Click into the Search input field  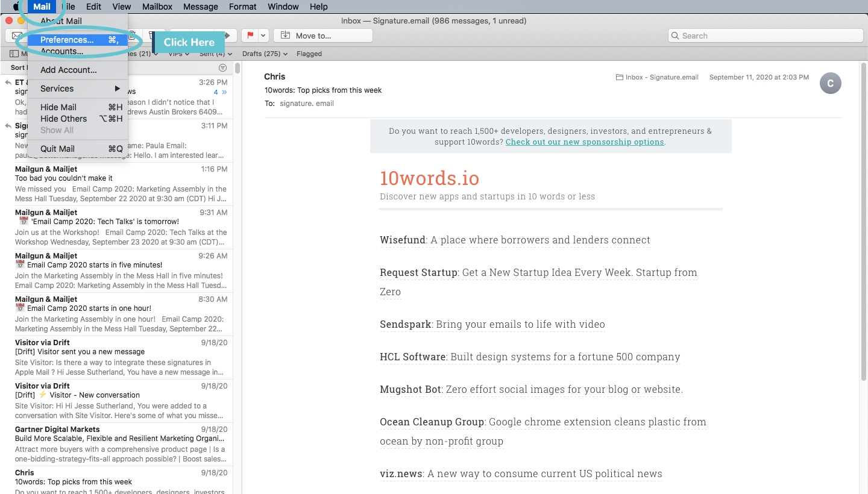[x=765, y=36]
